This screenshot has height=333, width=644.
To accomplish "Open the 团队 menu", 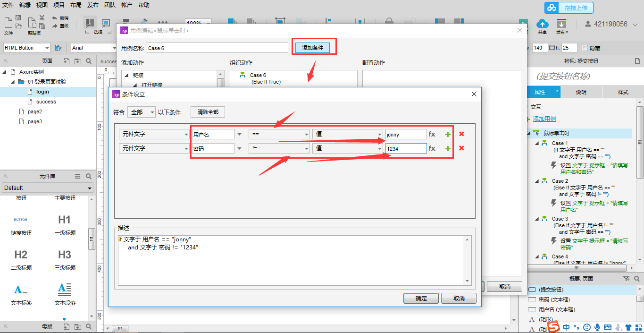I will pos(109,5).
